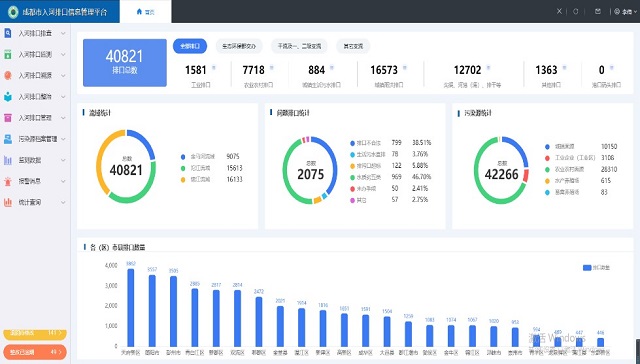Toggle the 28310 pollution source legend entry
This screenshot has height=364, width=640.
click(581, 169)
